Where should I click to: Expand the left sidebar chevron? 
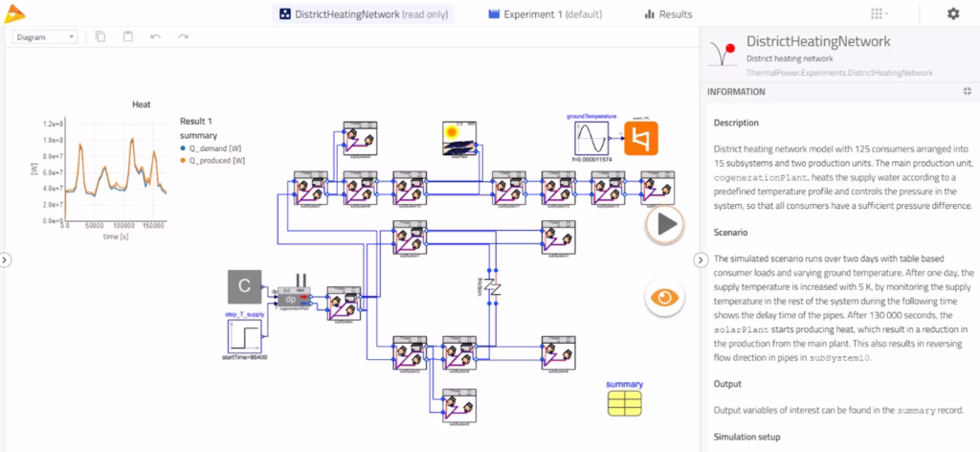[x=6, y=259]
